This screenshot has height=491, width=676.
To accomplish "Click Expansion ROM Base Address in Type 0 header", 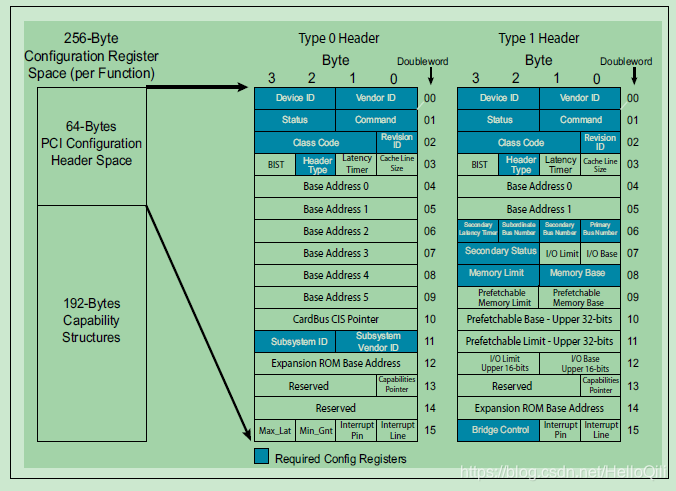I will coord(336,363).
